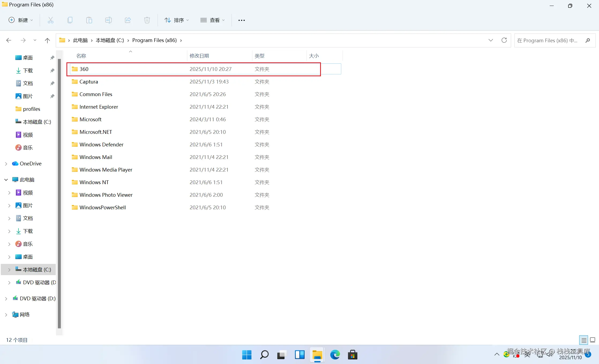Viewport: 599px width, 364px height.
Task: Refresh the current folder view
Action: click(504, 40)
